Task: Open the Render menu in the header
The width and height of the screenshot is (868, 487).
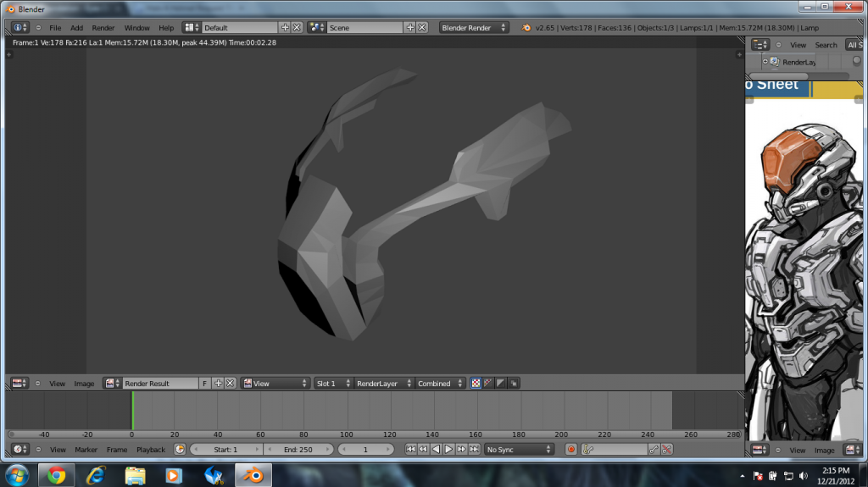Action: point(103,28)
